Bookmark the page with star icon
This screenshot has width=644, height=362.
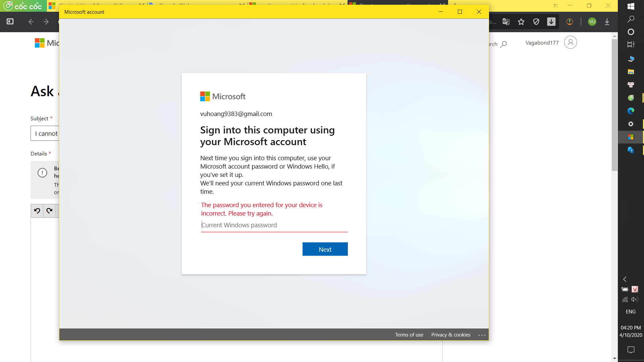pos(521,22)
